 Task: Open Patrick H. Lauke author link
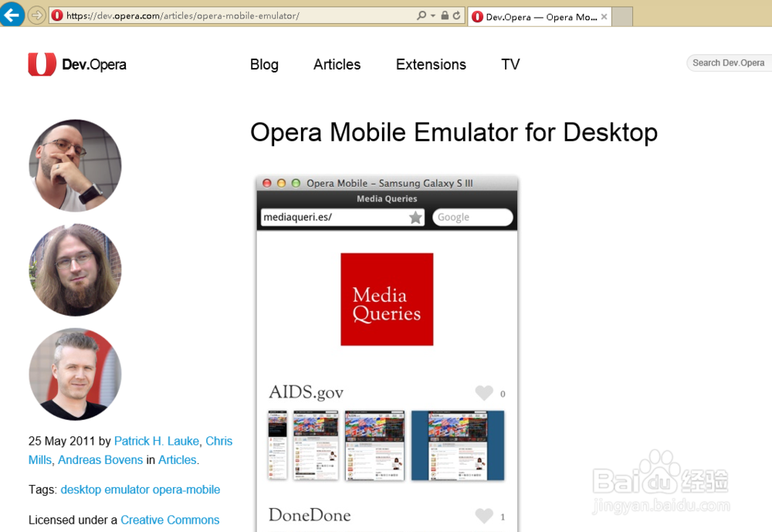click(x=157, y=441)
